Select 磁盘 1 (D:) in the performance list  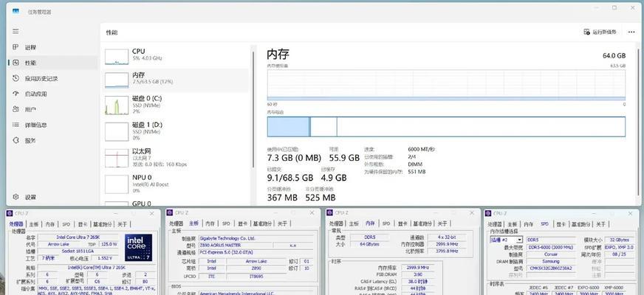[177, 131]
